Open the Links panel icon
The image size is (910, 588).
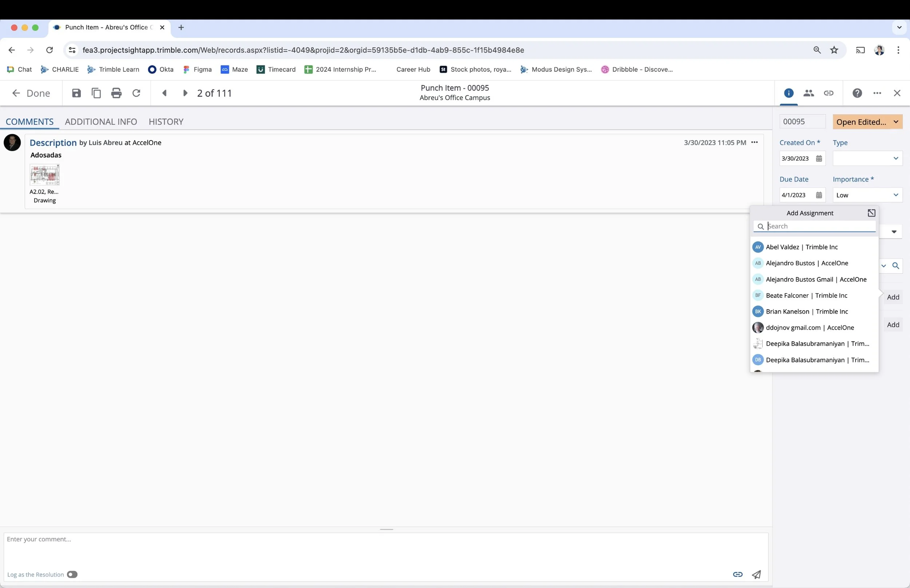click(828, 93)
